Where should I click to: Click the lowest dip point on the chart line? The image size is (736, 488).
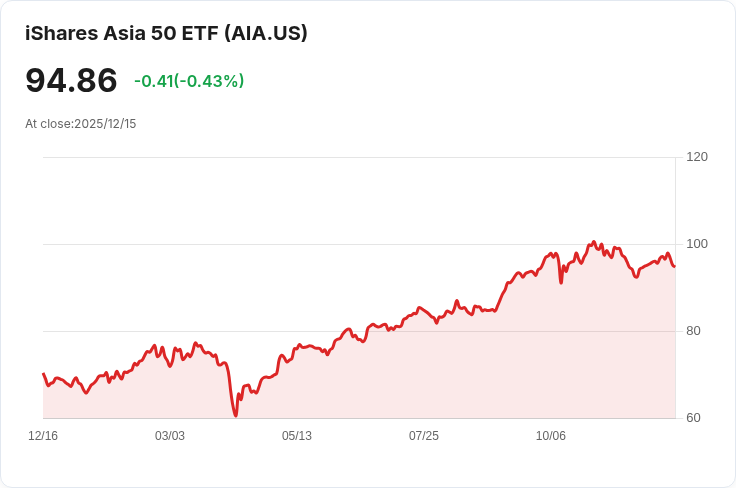[x=236, y=415]
